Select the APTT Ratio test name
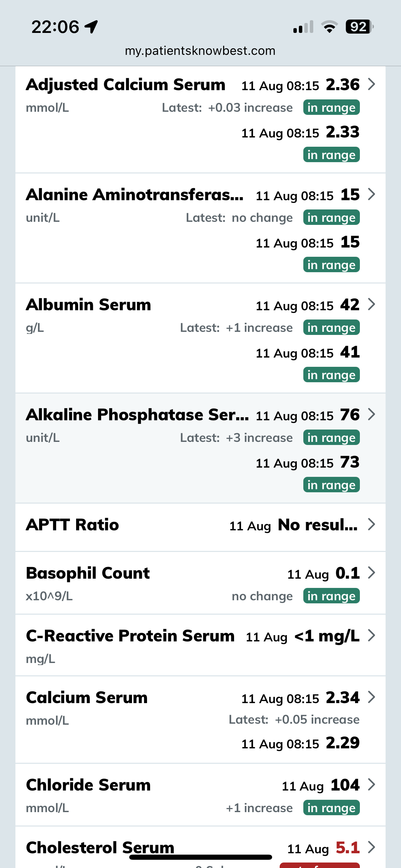 (72, 525)
